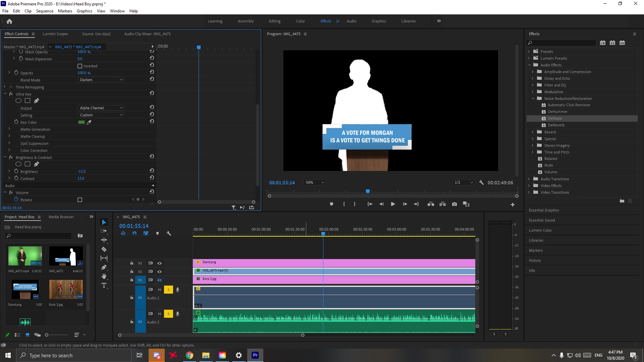
Task: Click the Key Color green swatch
Action: tap(81, 122)
